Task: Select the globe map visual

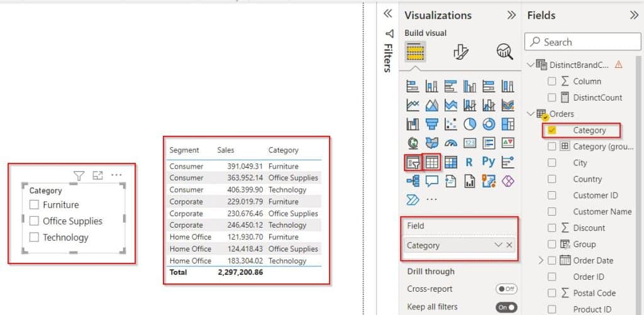Action: tap(413, 143)
